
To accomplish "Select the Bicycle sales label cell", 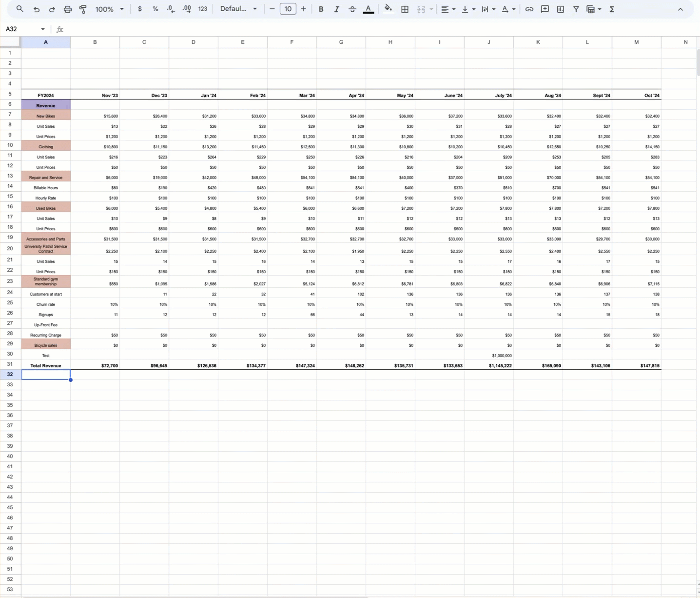I will point(46,344).
